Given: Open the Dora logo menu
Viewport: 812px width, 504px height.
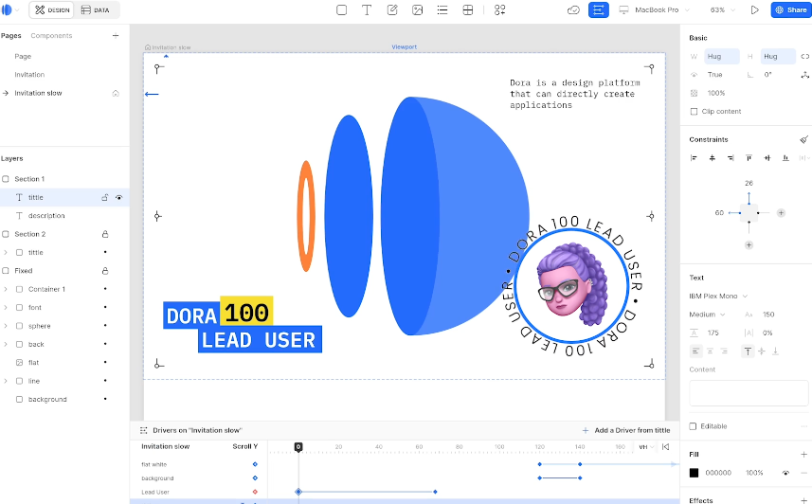Looking at the screenshot, I should point(9,9).
